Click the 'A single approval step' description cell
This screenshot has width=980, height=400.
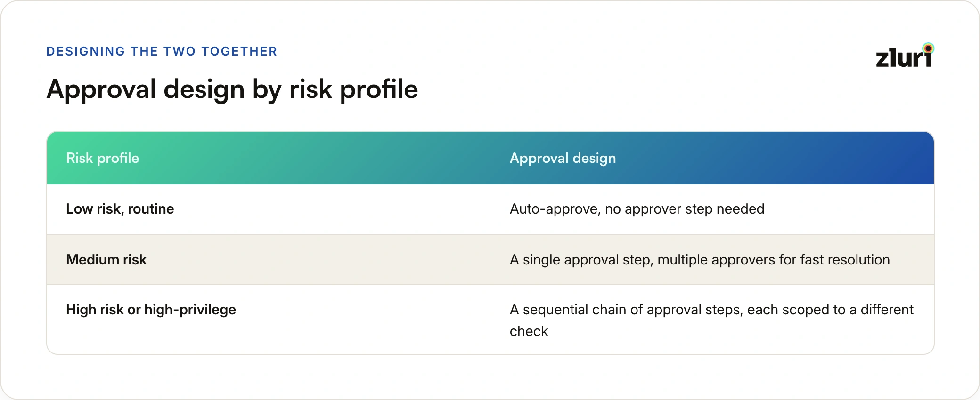point(700,260)
